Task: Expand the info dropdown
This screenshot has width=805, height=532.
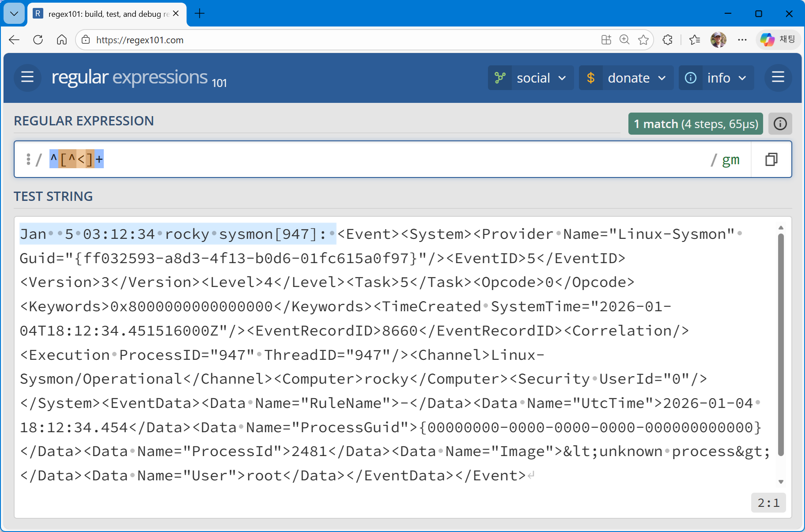Action: (x=743, y=78)
